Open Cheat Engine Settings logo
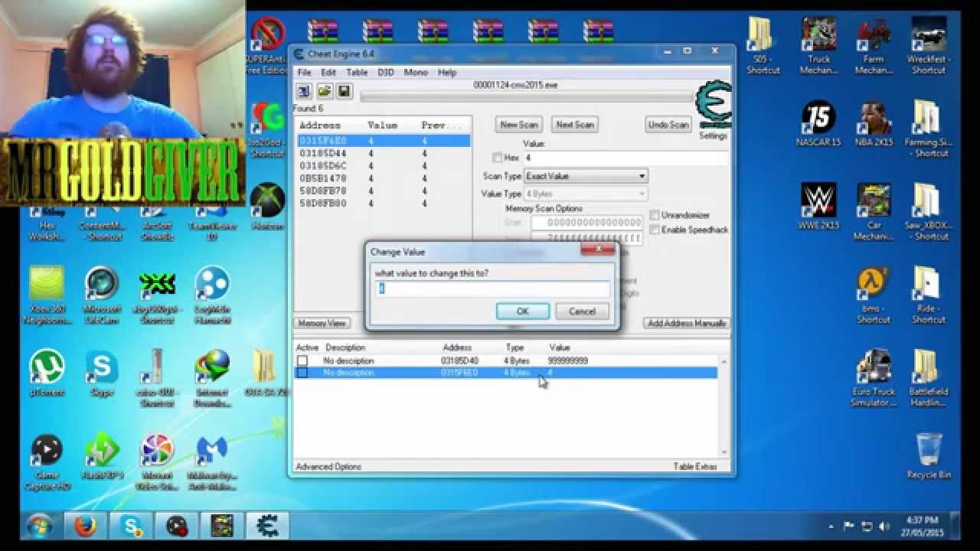This screenshot has width=980, height=551. 713,106
